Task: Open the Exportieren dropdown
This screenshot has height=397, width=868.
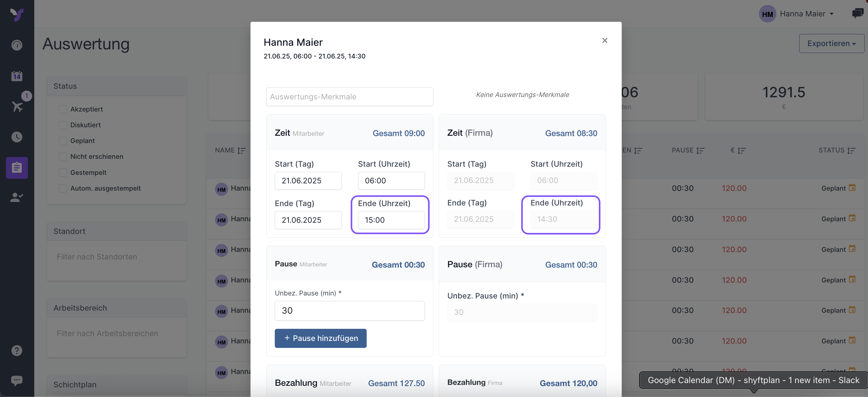Action: 831,43
